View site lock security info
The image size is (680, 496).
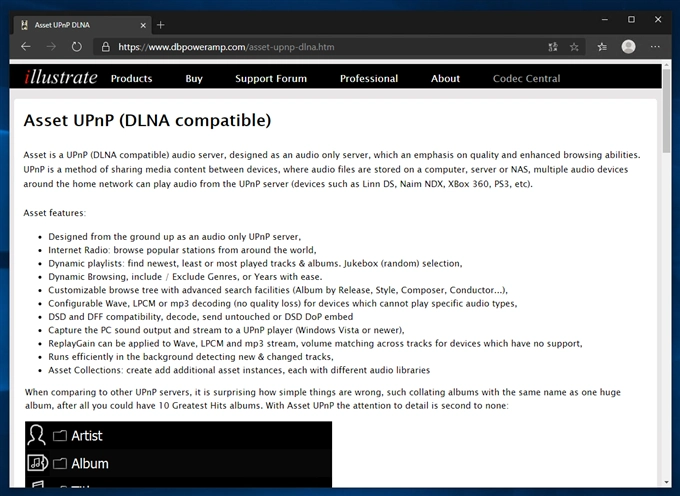coord(105,47)
